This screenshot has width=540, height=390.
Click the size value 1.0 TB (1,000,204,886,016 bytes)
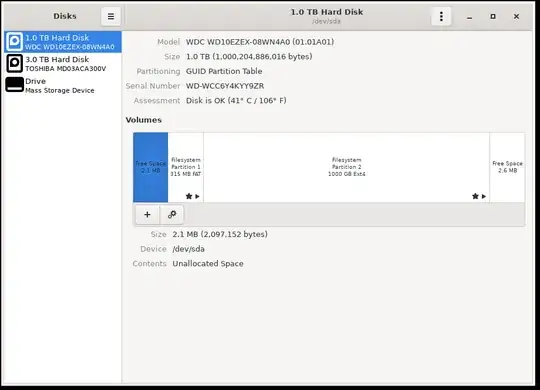tap(249, 57)
